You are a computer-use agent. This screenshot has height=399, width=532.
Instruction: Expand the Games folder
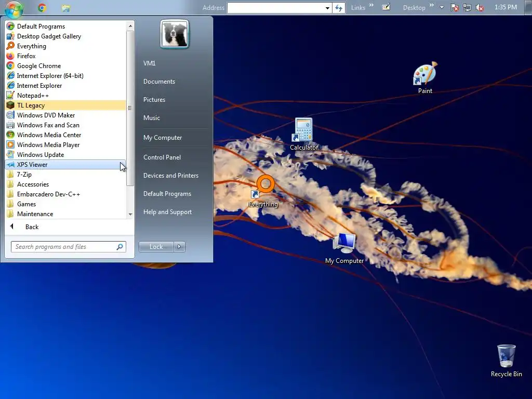(65, 204)
